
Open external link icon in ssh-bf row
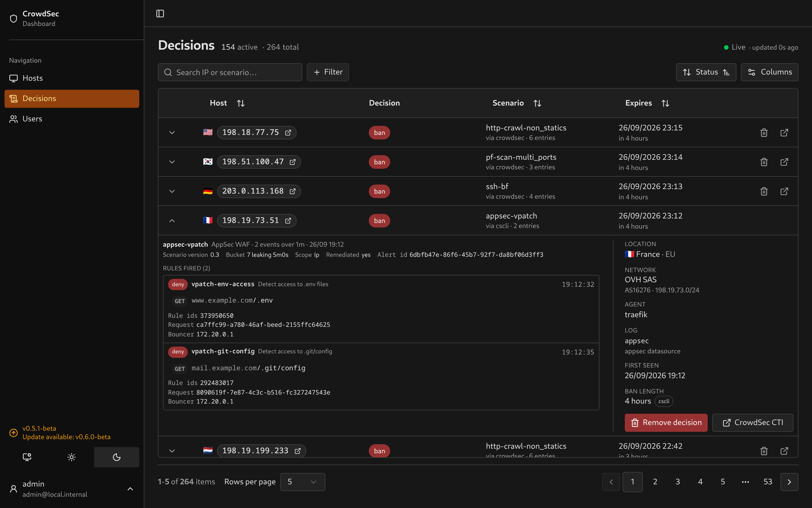(784, 191)
